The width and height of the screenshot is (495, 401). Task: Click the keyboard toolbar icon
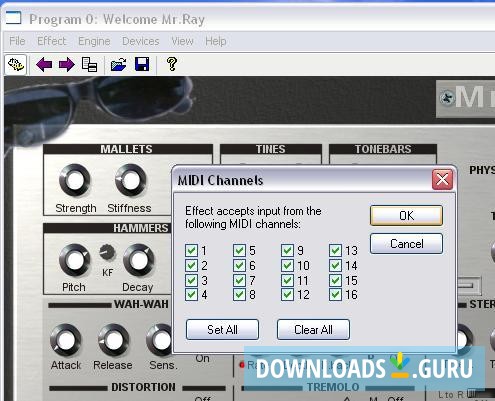16,64
